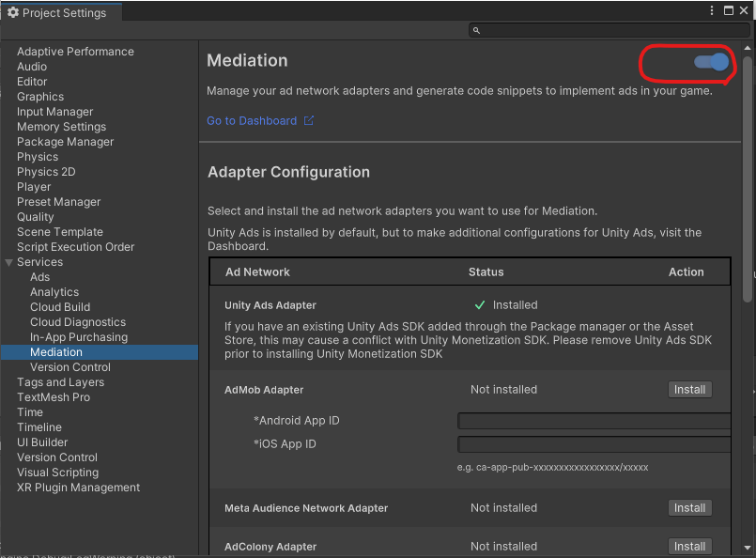Install the AdMob Adapter
Viewport: 756px width, 558px height.
click(x=689, y=390)
